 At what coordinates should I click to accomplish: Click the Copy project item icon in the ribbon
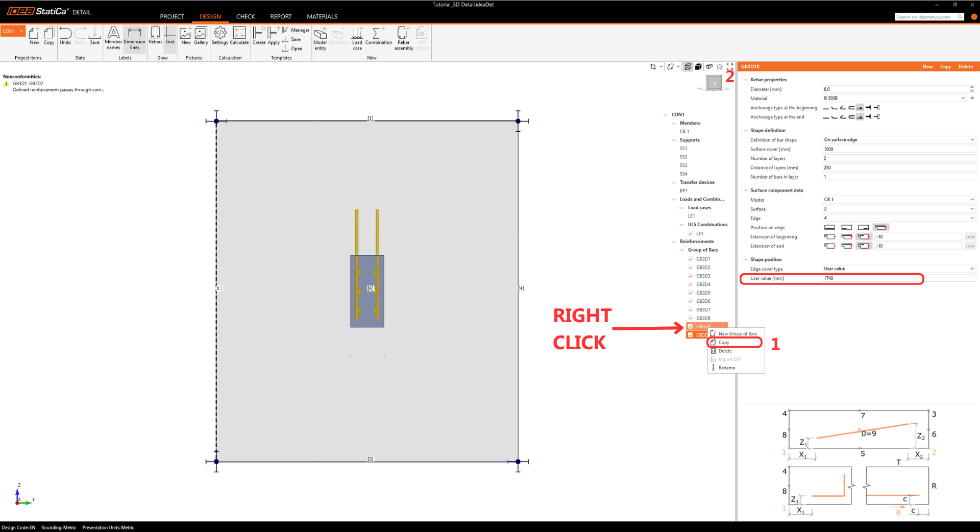coord(49,36)
